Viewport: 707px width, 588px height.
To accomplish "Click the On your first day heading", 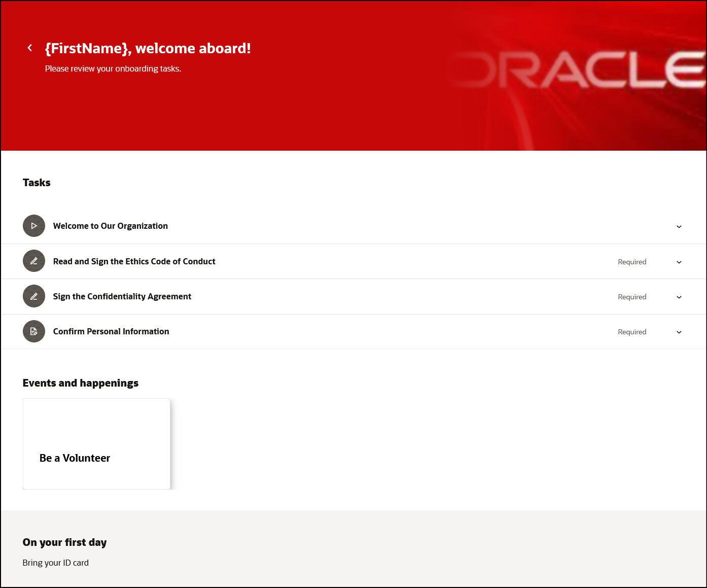I will click(65, 542).
